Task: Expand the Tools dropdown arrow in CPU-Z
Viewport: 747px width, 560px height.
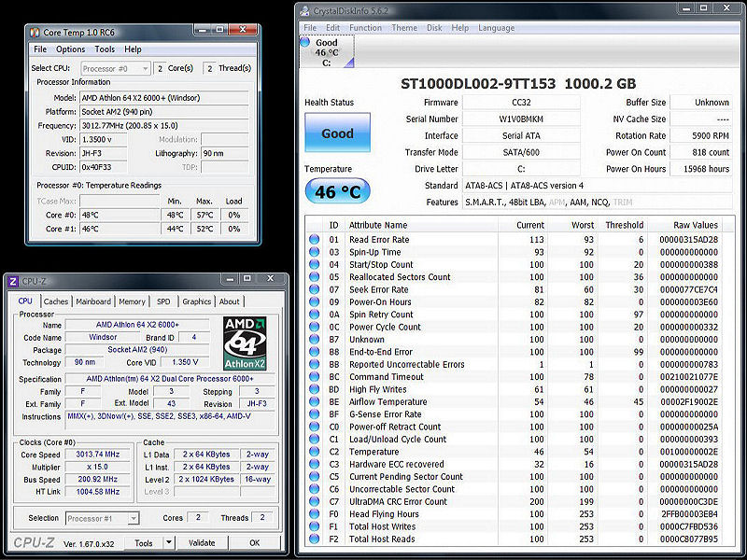Action: (169, 542)
